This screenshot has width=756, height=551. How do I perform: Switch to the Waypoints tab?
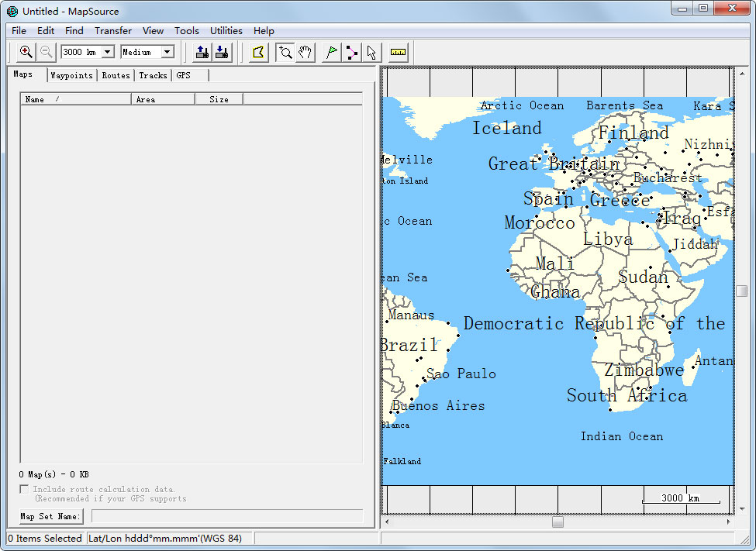(x=71, y=75)
